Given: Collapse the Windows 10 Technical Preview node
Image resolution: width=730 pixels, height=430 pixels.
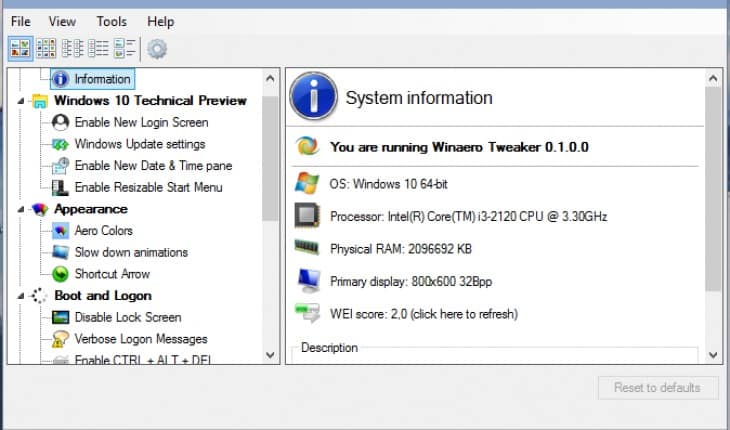Looking at the screenshot, I should click(x=21, y=101).
